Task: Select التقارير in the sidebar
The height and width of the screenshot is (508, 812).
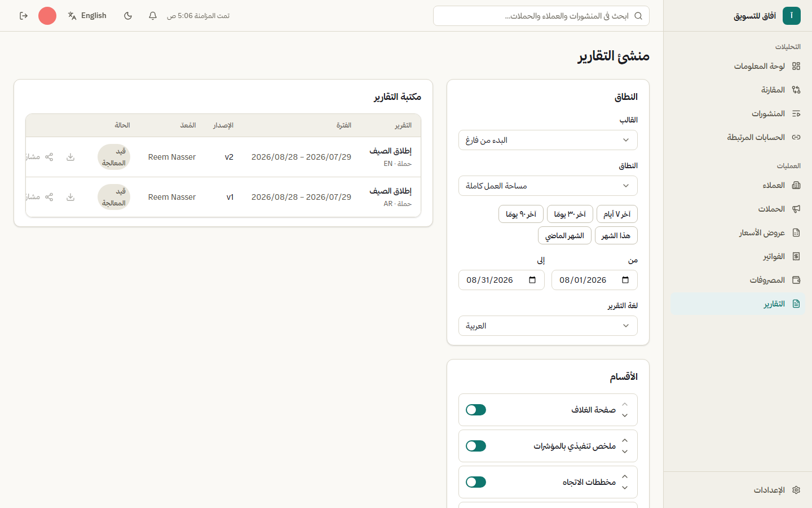Action: click(738, 304)
